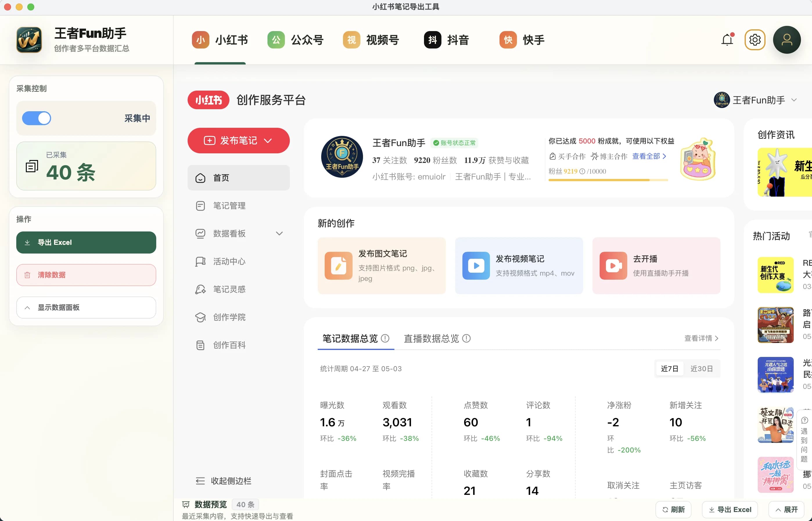Click the 清除数据 button

tap(86, 275)
